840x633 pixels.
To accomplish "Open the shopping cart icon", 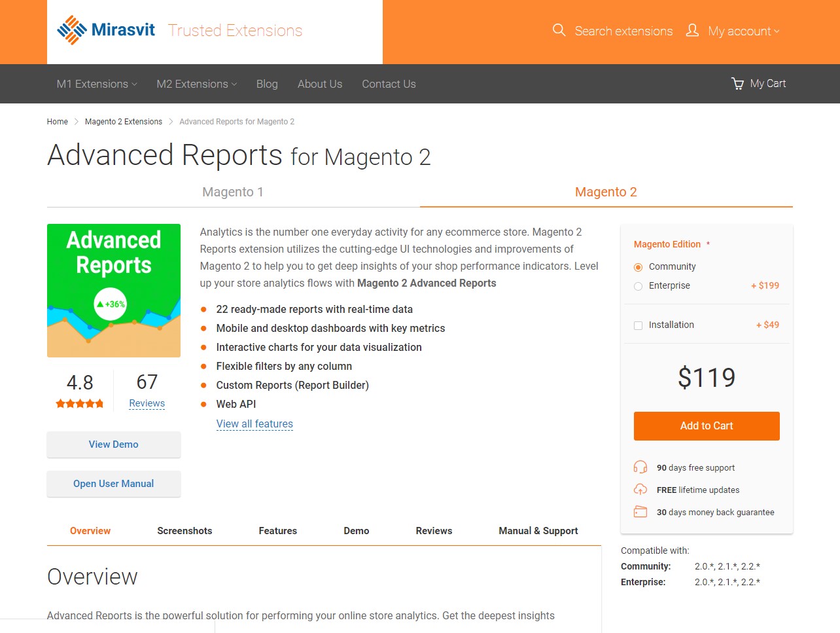I will (x=738, y=84).
